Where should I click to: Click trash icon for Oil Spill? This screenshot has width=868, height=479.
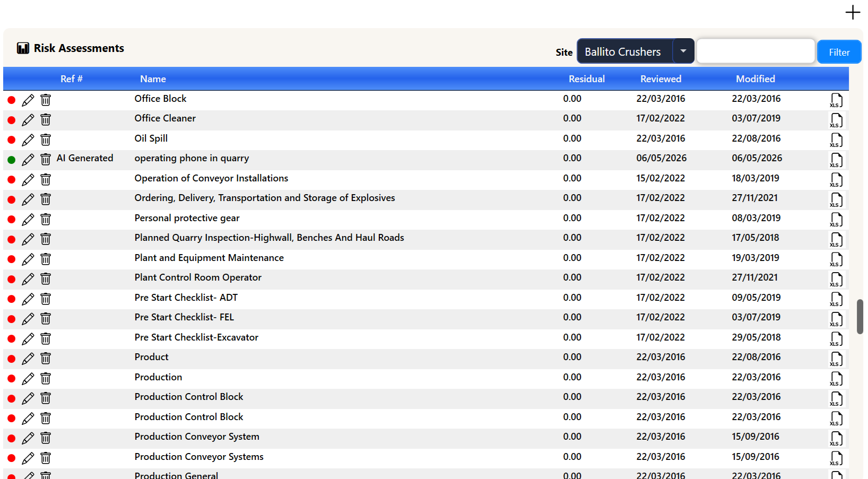pyautogui.click(x=46, y=140)
